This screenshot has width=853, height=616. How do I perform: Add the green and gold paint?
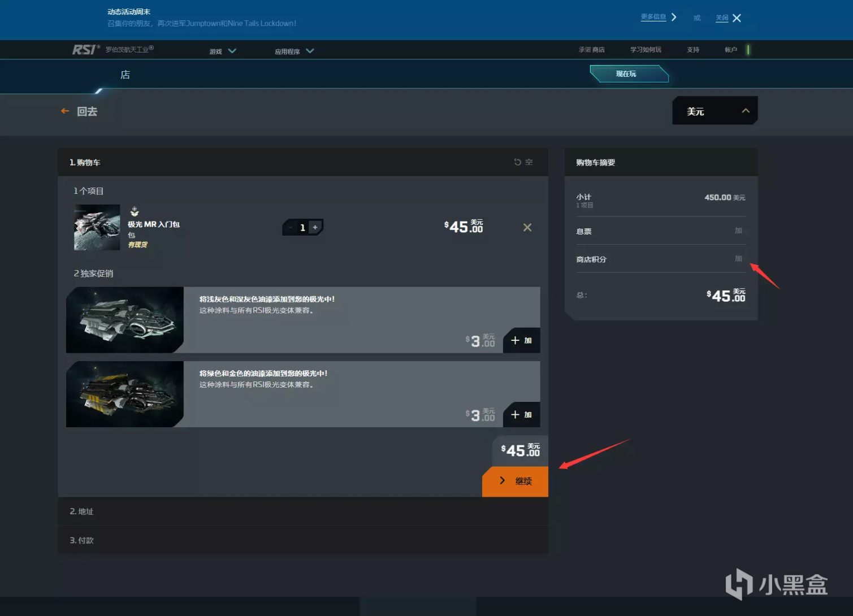pyautogui.click(x=521, y=414)
